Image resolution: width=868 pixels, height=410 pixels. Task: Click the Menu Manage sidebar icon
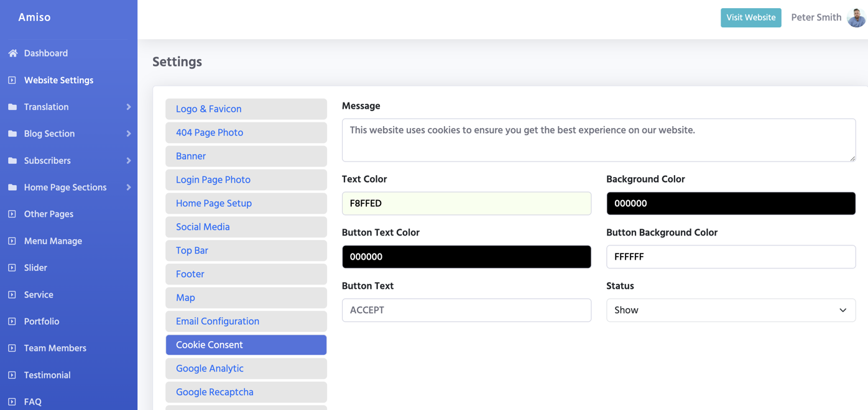pyautogui.click(x=12, y=241)
